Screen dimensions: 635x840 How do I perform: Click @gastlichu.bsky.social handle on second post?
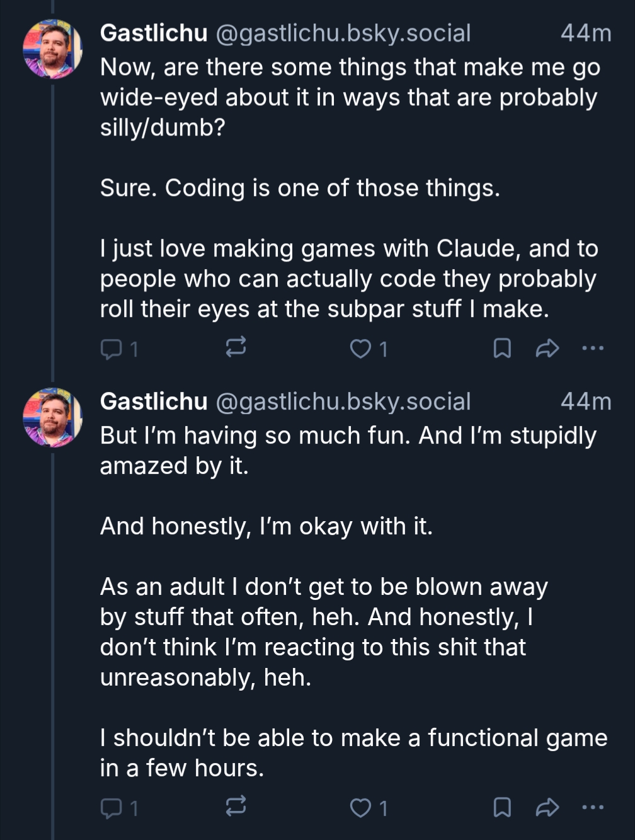pos(343,401)
